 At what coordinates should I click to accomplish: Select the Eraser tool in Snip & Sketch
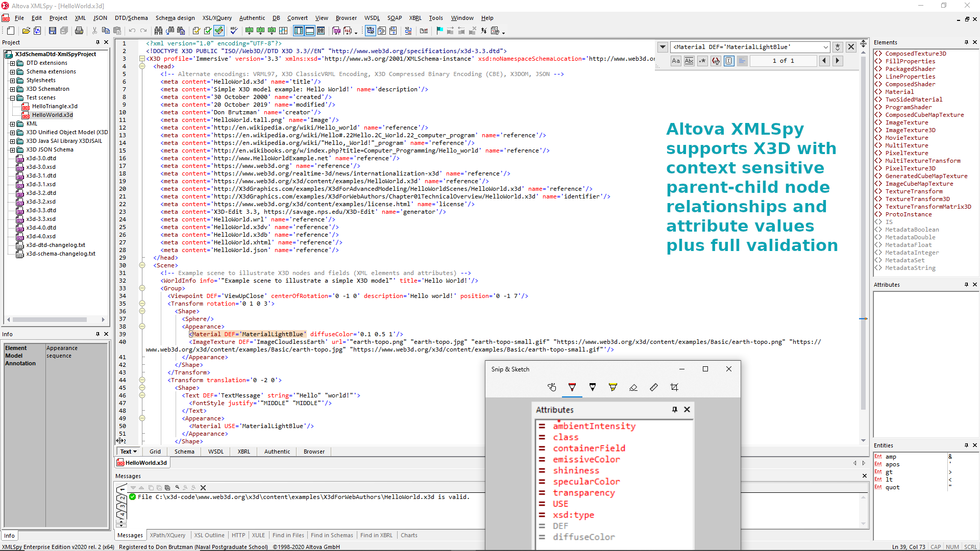(633, 387)
